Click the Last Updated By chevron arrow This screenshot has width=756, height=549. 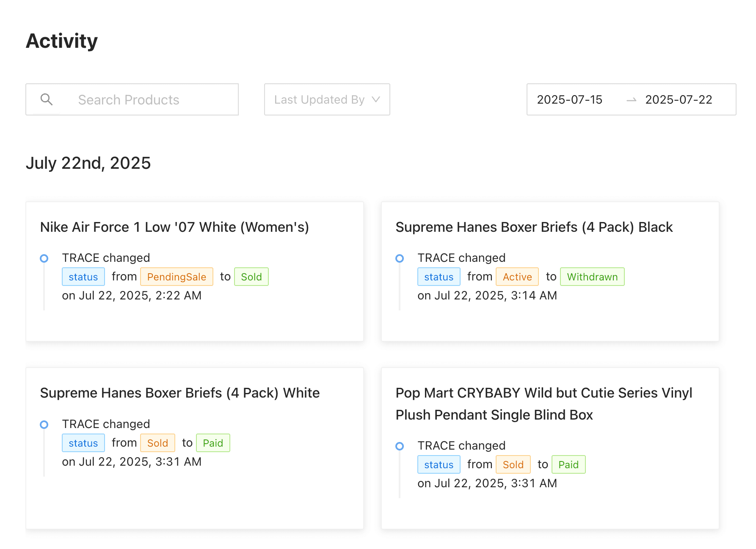pyautogui.click(x=376, y=99)
